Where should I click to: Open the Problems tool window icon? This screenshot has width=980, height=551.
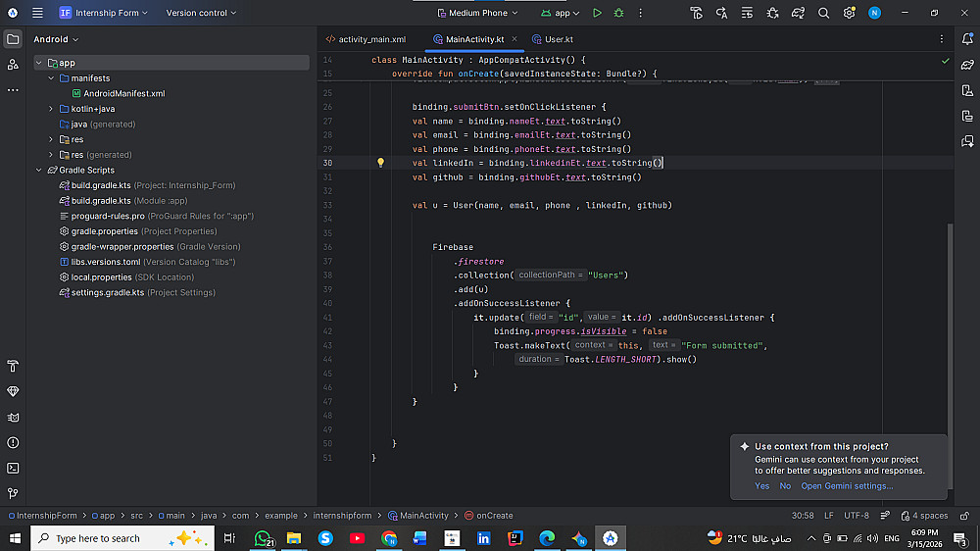[13, 442]
